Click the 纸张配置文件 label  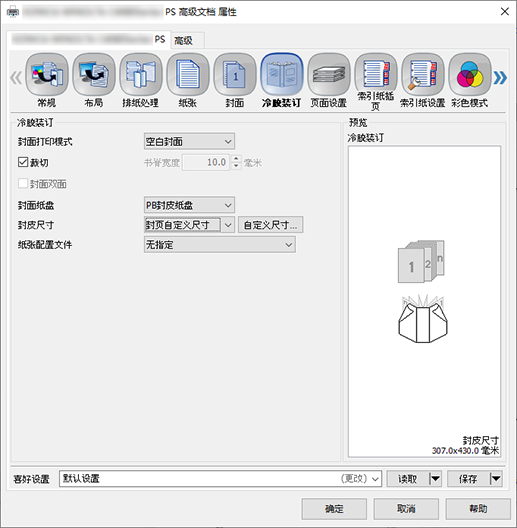click(45, 245)
